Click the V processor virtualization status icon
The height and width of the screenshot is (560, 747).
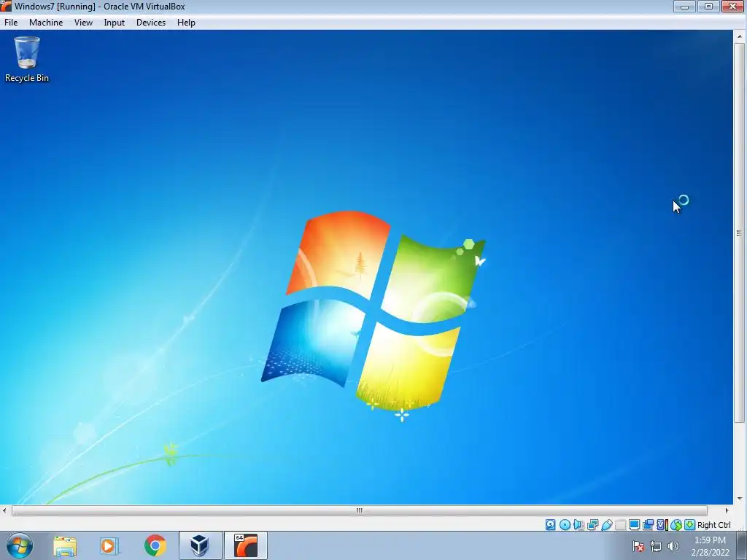[x=661, y=525]
